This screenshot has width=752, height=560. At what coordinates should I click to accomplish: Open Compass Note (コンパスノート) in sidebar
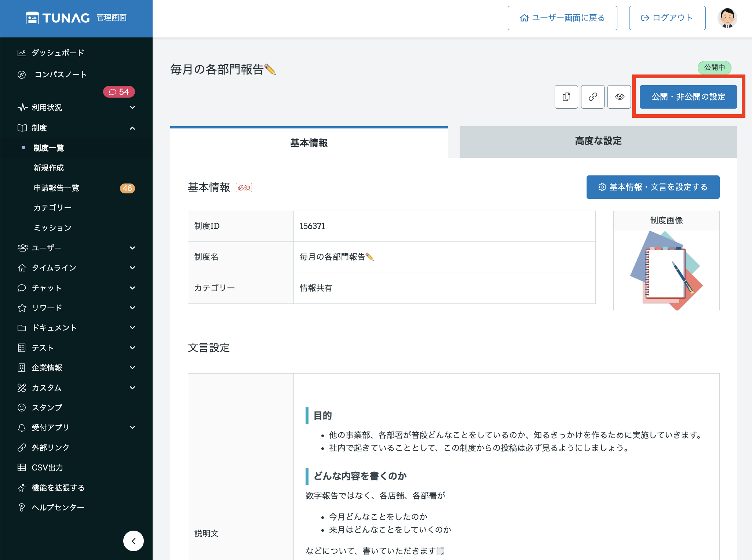(61, 74)
